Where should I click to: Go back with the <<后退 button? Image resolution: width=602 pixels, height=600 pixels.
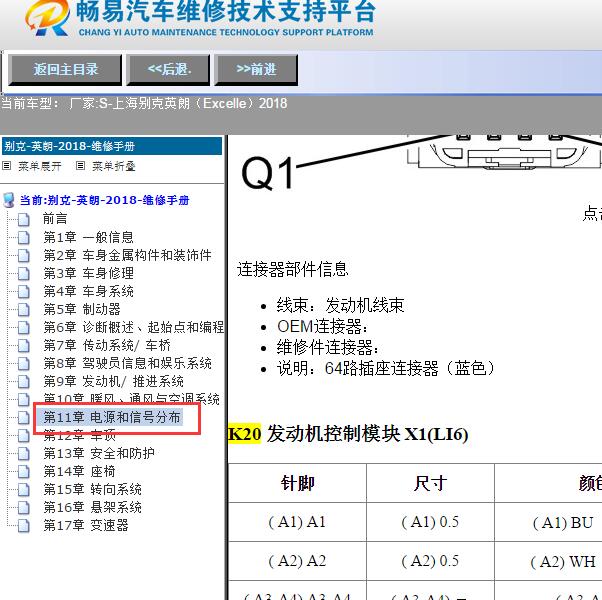pos(169,69)
